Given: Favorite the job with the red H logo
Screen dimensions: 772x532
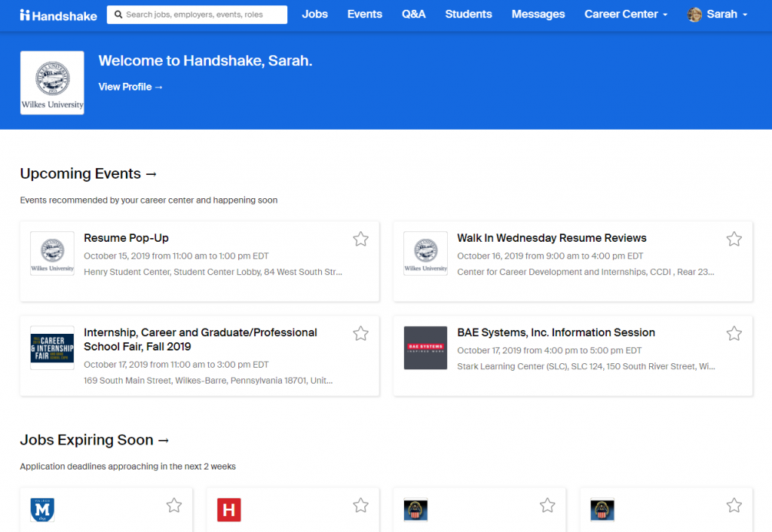Looking at the screenshot, I should (361, 506).
